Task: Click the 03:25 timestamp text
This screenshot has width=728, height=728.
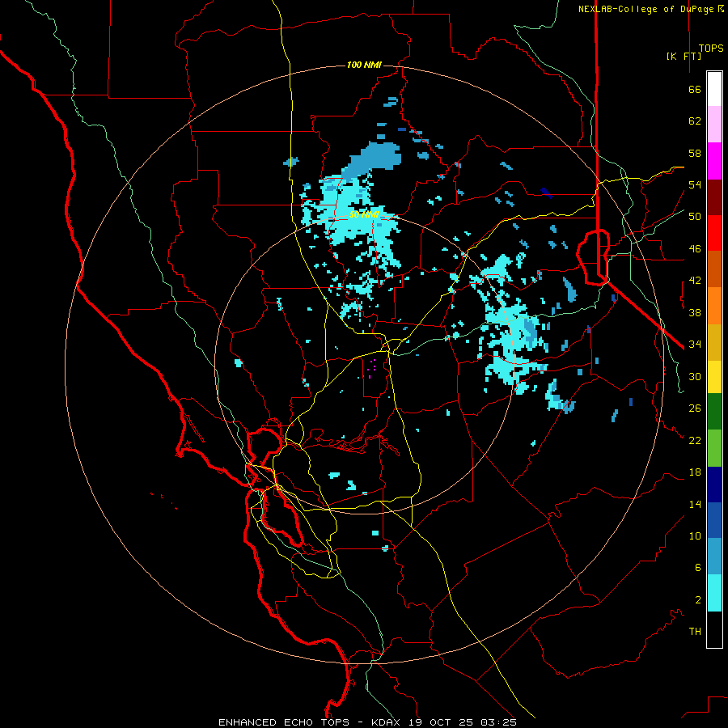Action: (x=498, y=722)
